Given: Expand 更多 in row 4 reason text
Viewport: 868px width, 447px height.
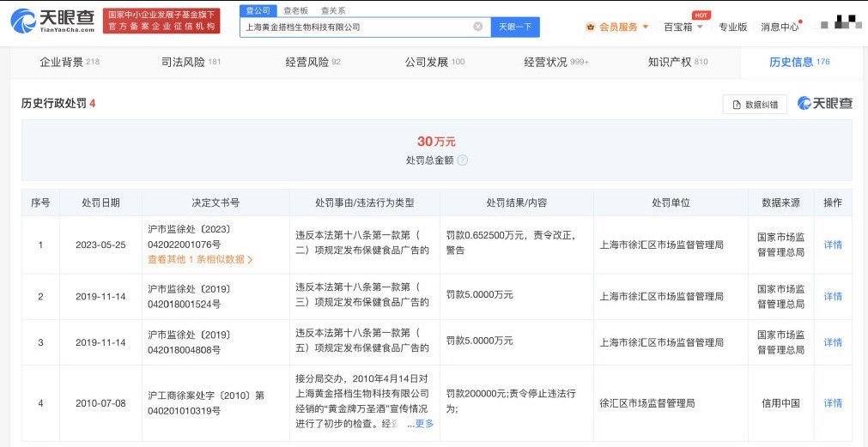Looking at the screenshot, I should pos(424,424).
